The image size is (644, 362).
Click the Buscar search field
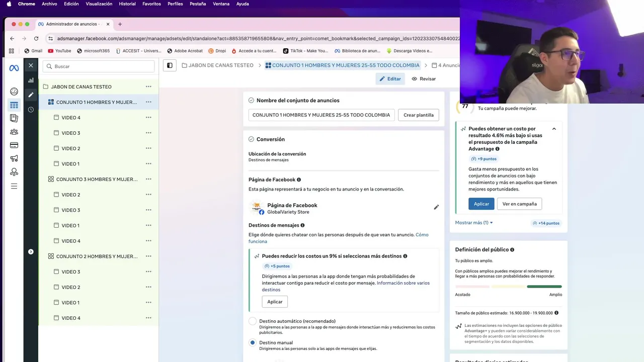(x=99, y=66)
